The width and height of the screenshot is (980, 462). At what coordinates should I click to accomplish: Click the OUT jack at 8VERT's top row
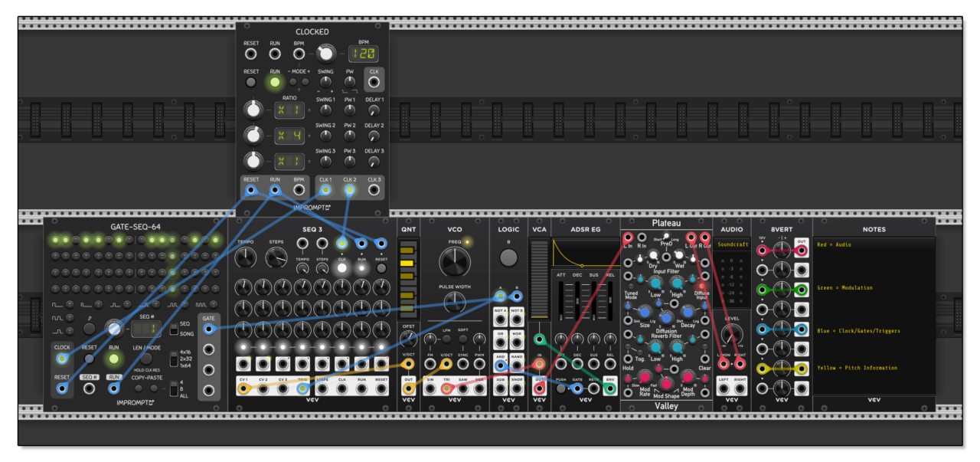[x=801, y=250]
